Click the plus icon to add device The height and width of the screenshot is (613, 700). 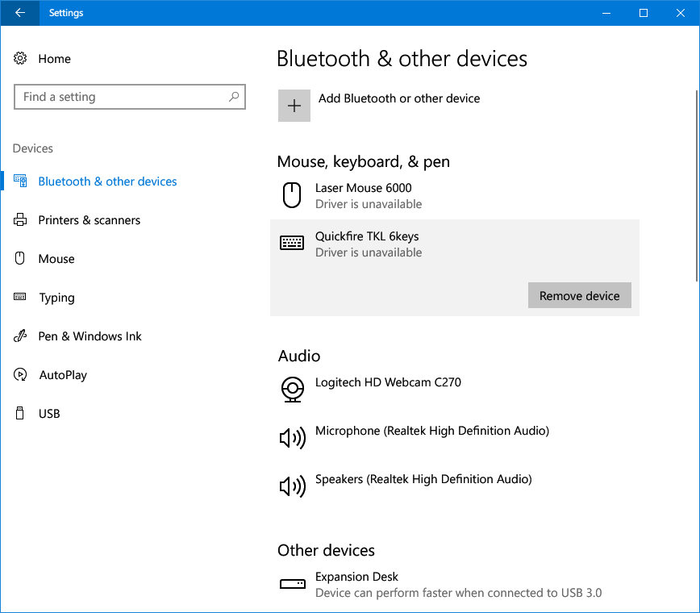[294, 106]
